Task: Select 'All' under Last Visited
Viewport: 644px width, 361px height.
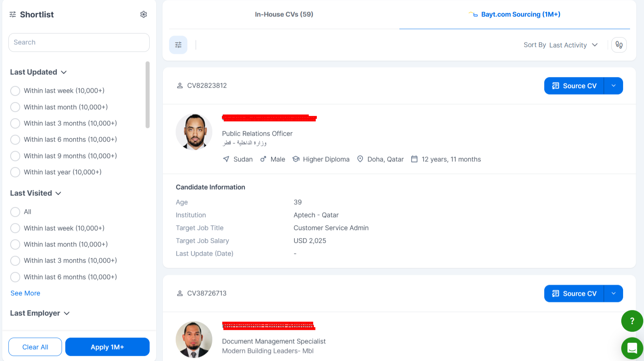Action: coord(15,212)
